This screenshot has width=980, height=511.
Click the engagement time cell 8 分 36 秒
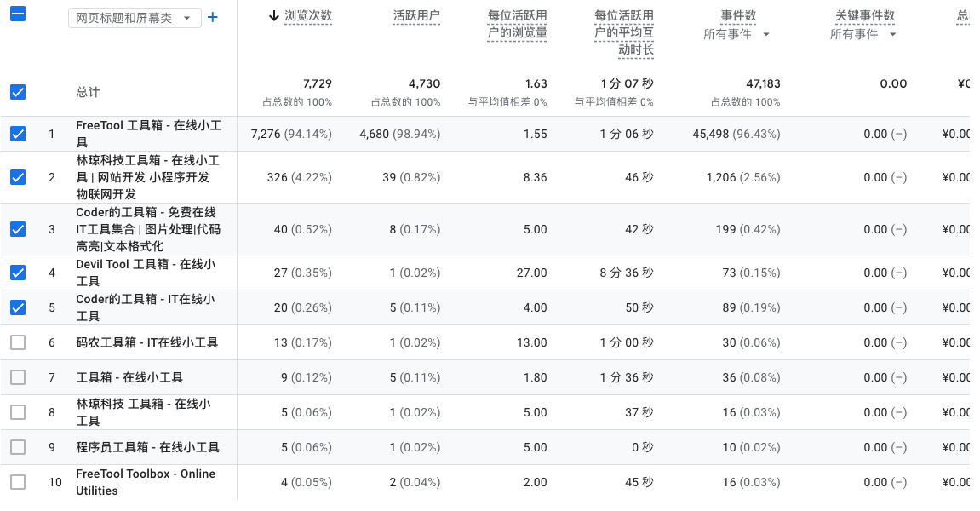click(x=627, y=273)
